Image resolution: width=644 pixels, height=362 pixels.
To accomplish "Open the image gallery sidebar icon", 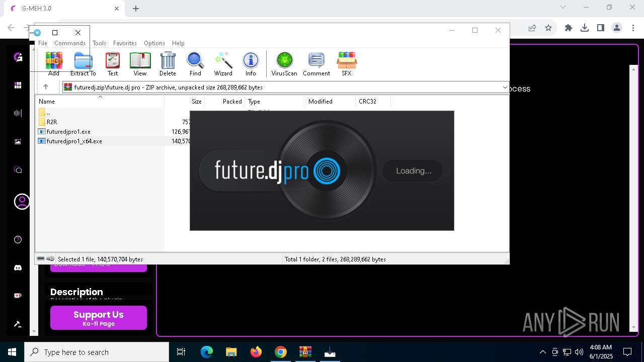I will 18,142.
